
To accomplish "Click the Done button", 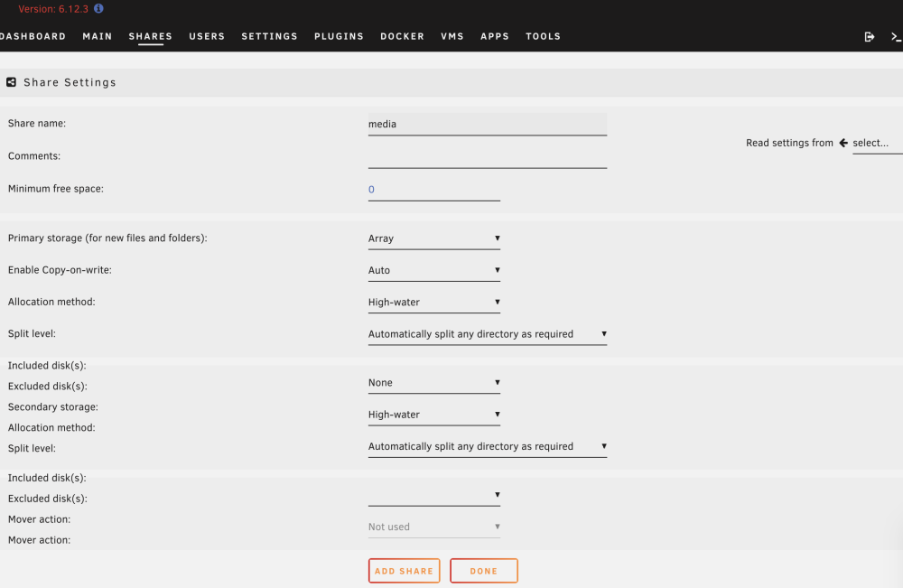I will (x=484, y=571).
